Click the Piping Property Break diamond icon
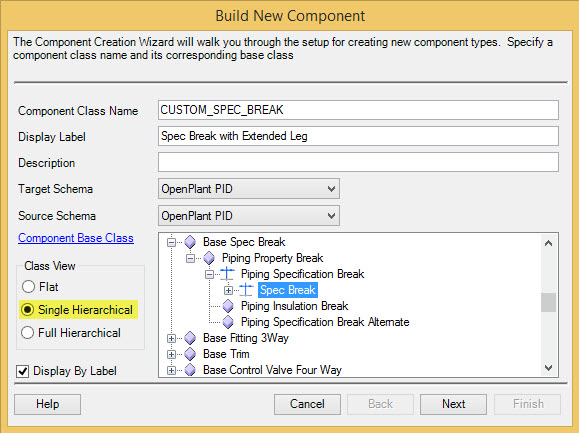The height and width of the screenshot is (433, 579). (209, 258)
